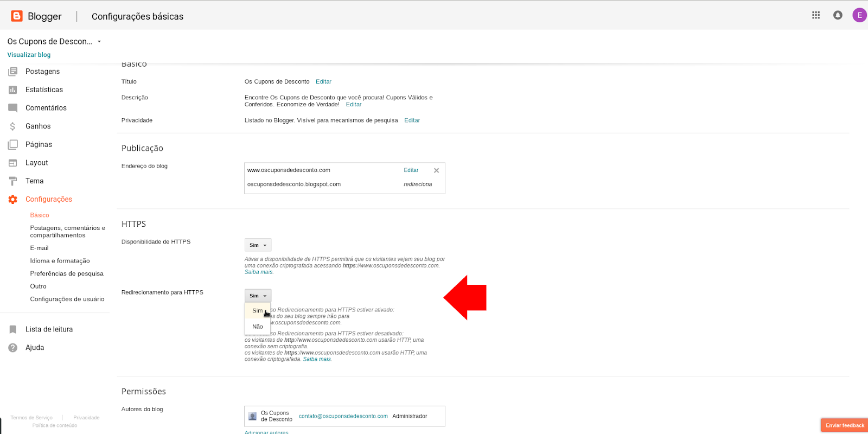Click the Os Cupons de Descon... blog name
The width and height of the screenshot is (868, 434).
(x=49, y=42)
